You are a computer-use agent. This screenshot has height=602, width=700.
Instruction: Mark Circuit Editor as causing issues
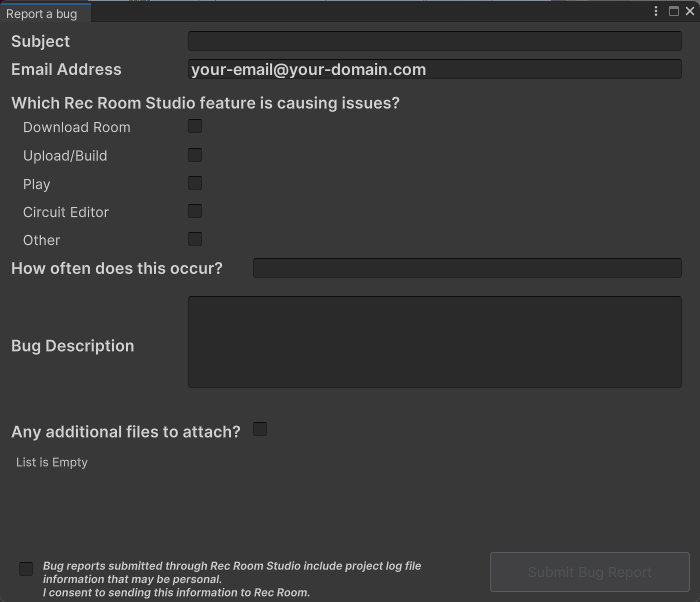point(195,211)
